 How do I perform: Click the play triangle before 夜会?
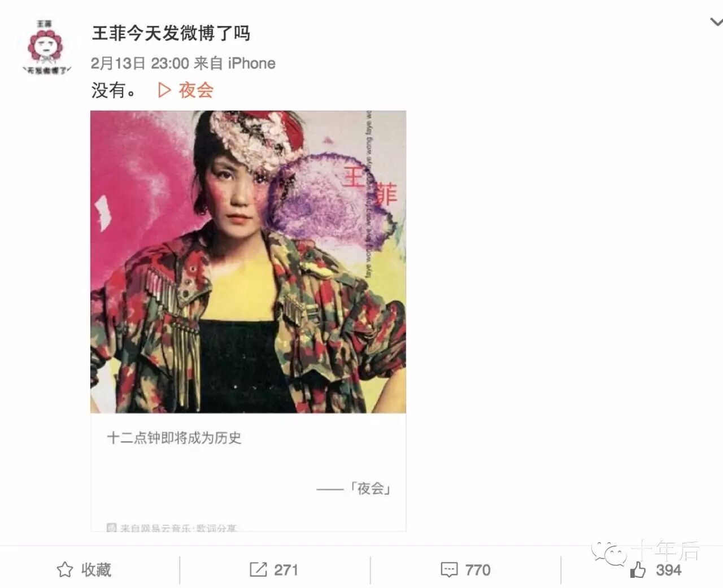(x=164, y=90)
